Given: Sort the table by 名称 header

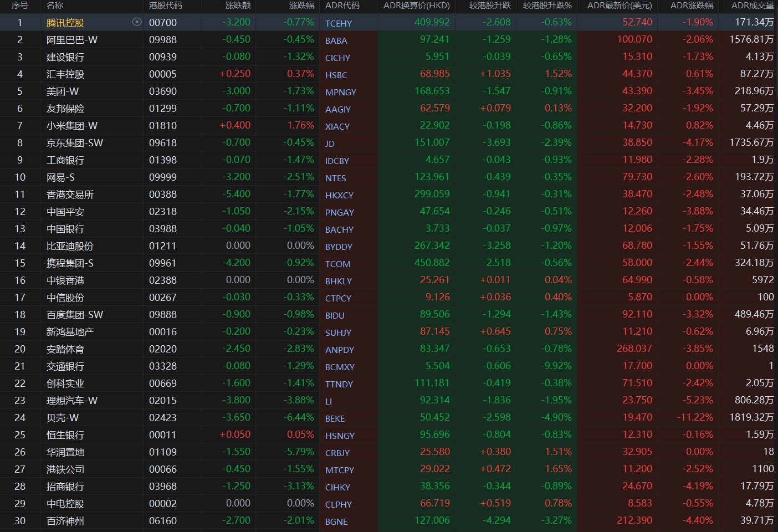Looking at the screenshot, I should pos(55,6).
